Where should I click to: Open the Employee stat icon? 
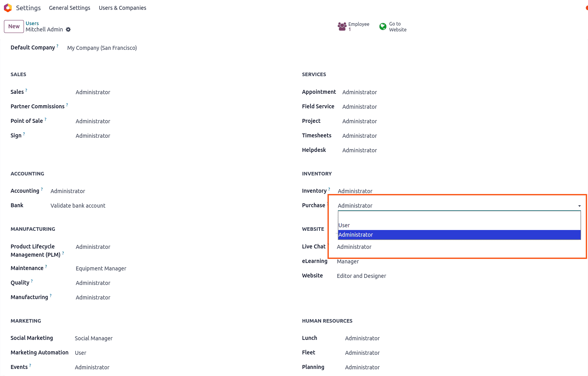(342, 27)
